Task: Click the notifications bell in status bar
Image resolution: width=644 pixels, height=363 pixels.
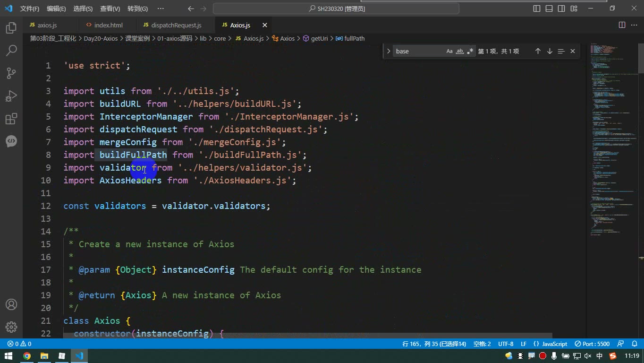Action: coord(634,344)
